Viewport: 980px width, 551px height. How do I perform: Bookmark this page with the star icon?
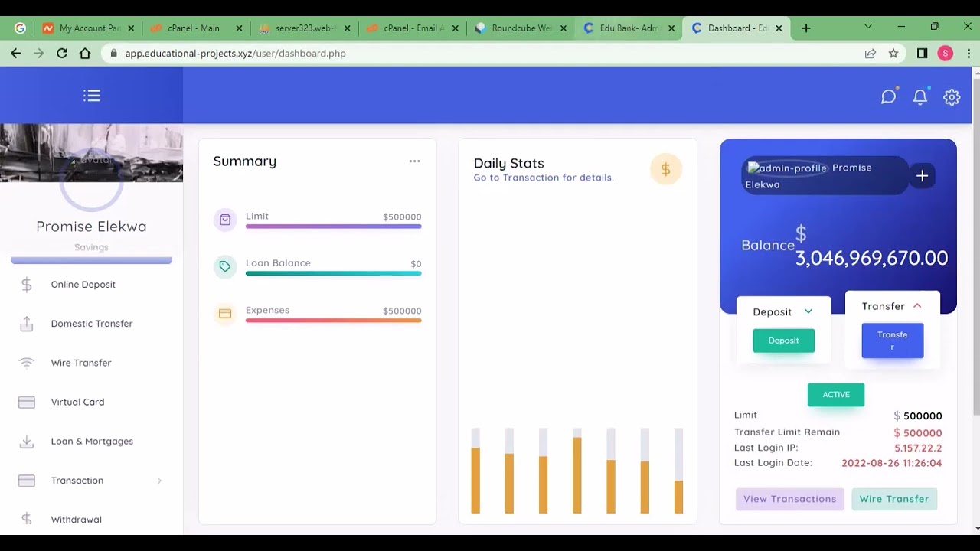pos(893,54)
